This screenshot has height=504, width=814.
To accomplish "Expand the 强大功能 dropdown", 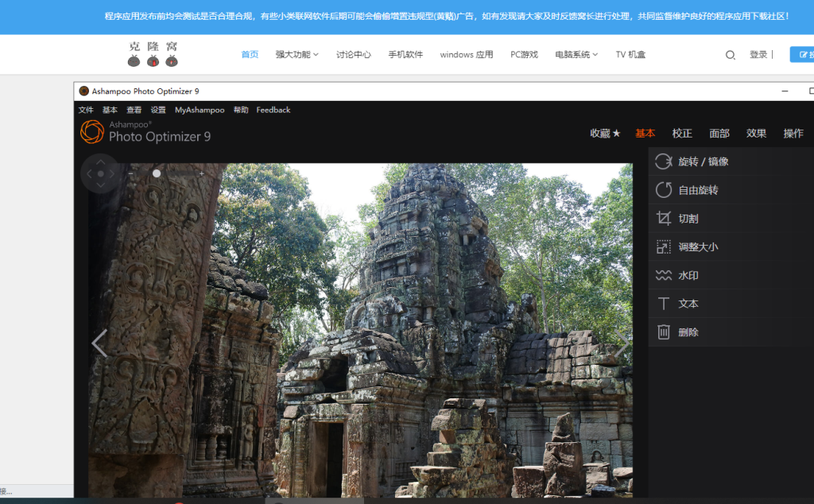I will pos(297,55).
